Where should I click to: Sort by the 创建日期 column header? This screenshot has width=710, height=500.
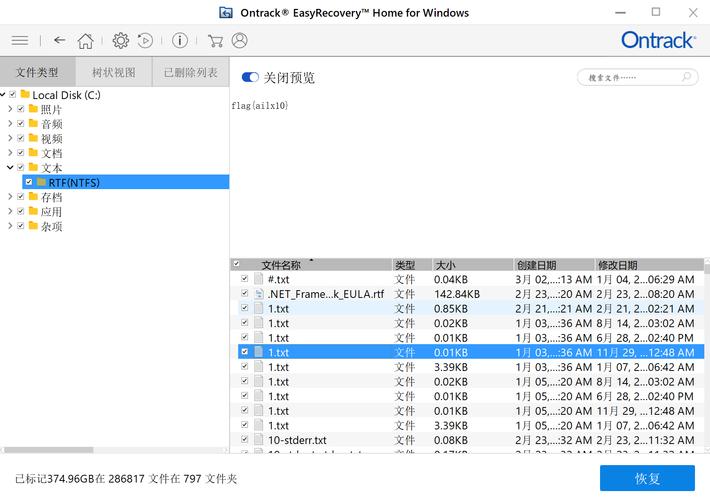click(554, 264)
